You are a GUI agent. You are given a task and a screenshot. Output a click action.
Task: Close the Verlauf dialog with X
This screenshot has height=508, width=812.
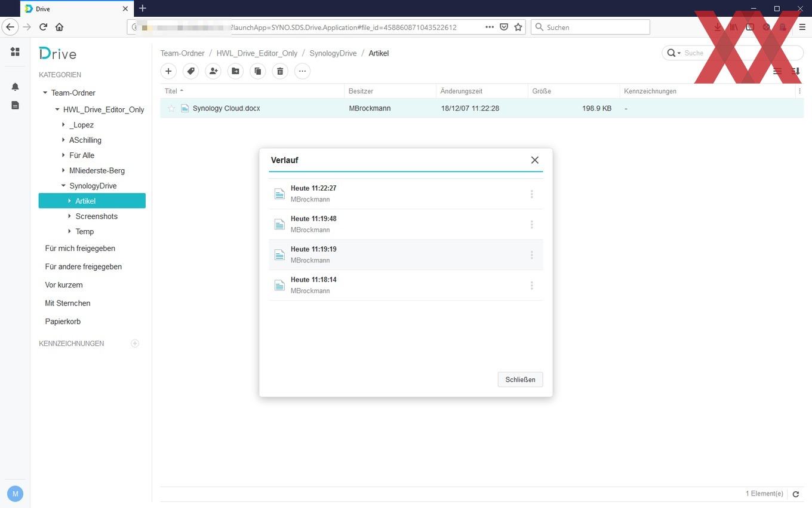coord(535,160)
